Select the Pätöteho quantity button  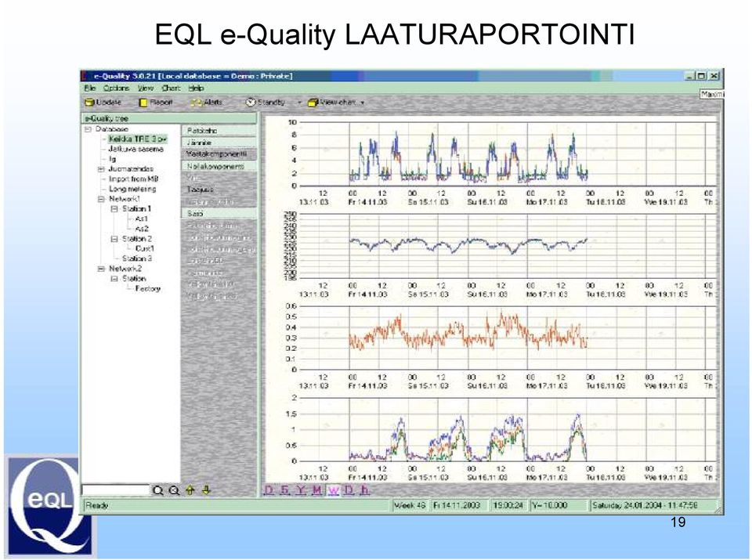(219, 131)
